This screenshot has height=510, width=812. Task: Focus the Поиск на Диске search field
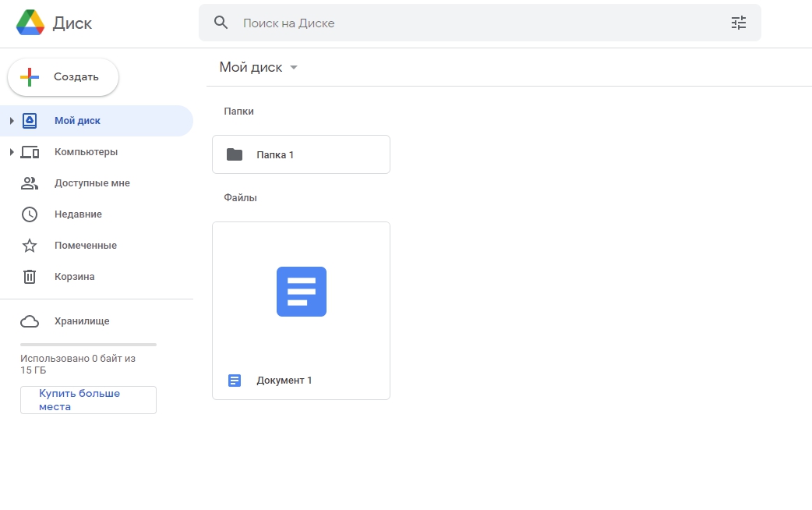pos(479,23)
